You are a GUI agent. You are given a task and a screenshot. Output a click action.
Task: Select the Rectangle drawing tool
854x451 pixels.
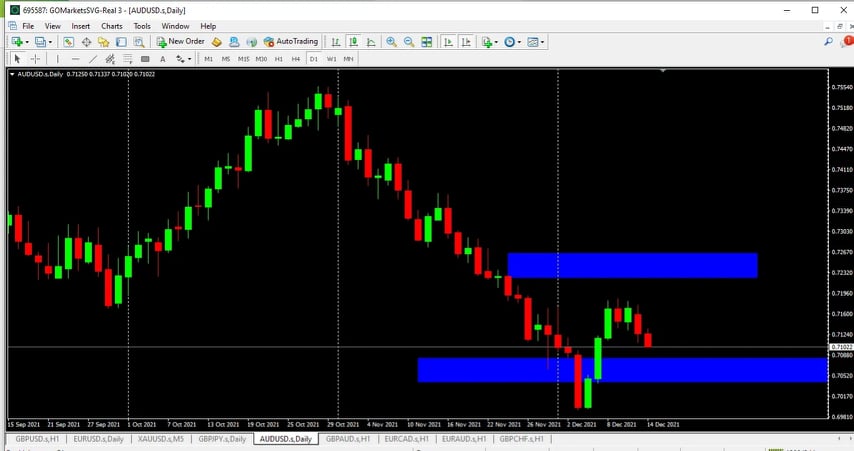[145, 59]
